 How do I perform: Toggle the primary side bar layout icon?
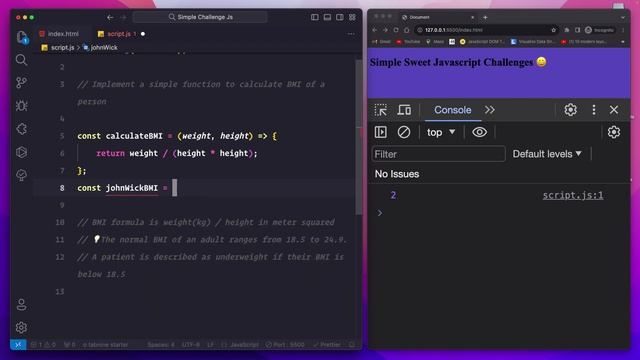pyautogui.click(x=315, y=17)
